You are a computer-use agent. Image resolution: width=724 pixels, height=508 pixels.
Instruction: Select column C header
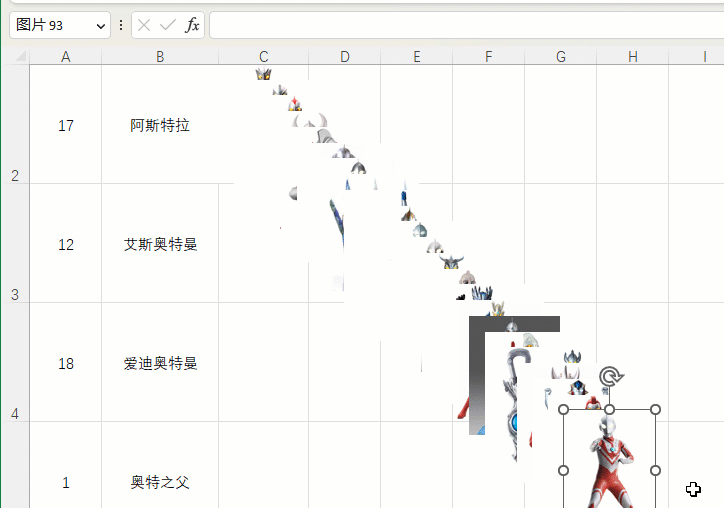point(263,57)
